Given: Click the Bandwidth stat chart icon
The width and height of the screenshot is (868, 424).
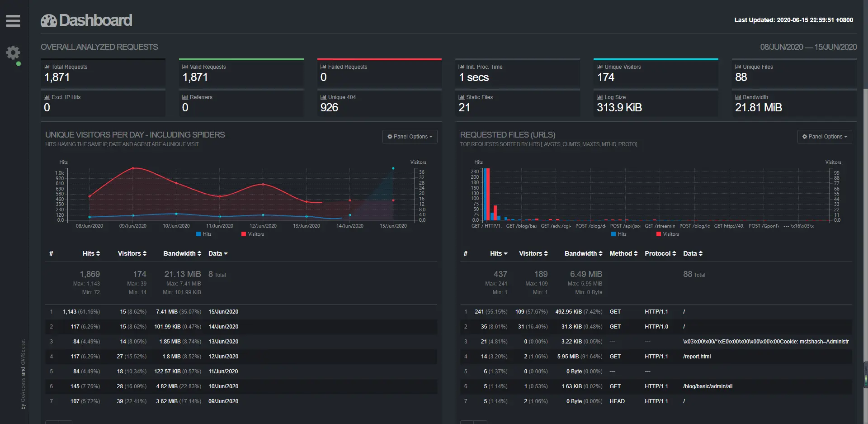Looking at the screenshot, I should click(x=738, y=97).
